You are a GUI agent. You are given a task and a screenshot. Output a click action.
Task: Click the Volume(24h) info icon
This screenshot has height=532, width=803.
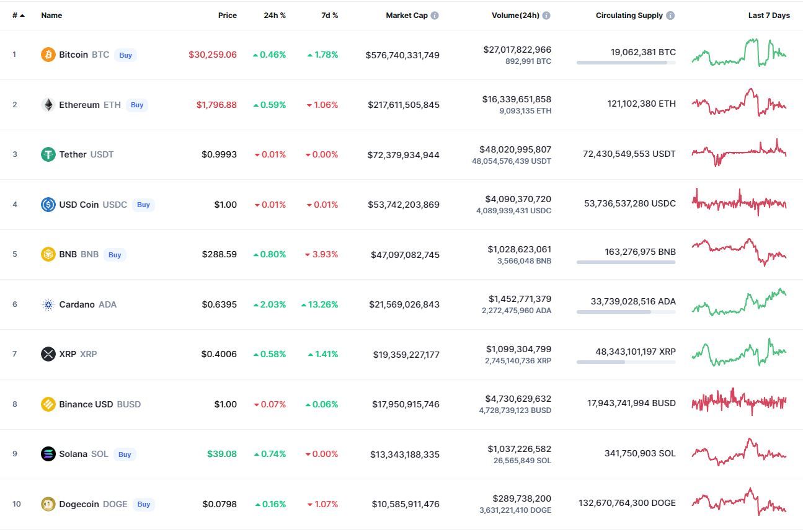point(546,16)
